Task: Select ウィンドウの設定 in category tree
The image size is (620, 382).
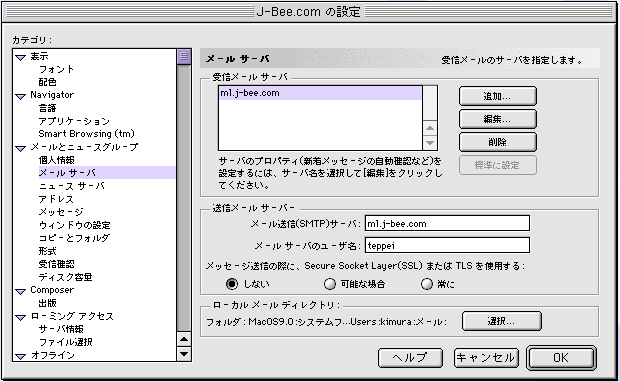Action: (x=75, y=225)
